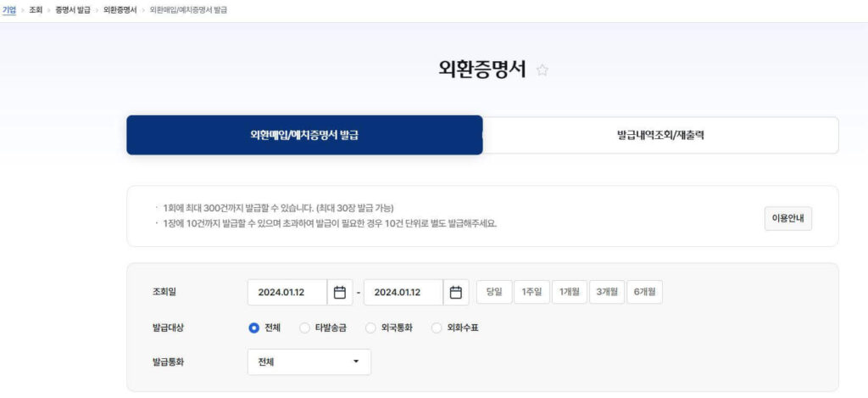
Task: Set query period to 6개월
Action: (x=644, y=292)
